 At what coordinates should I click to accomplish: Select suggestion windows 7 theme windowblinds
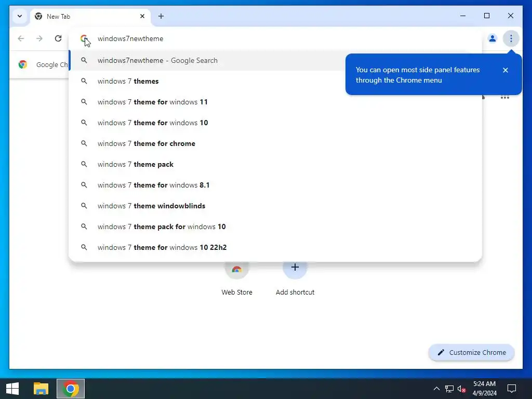(275, 206)
